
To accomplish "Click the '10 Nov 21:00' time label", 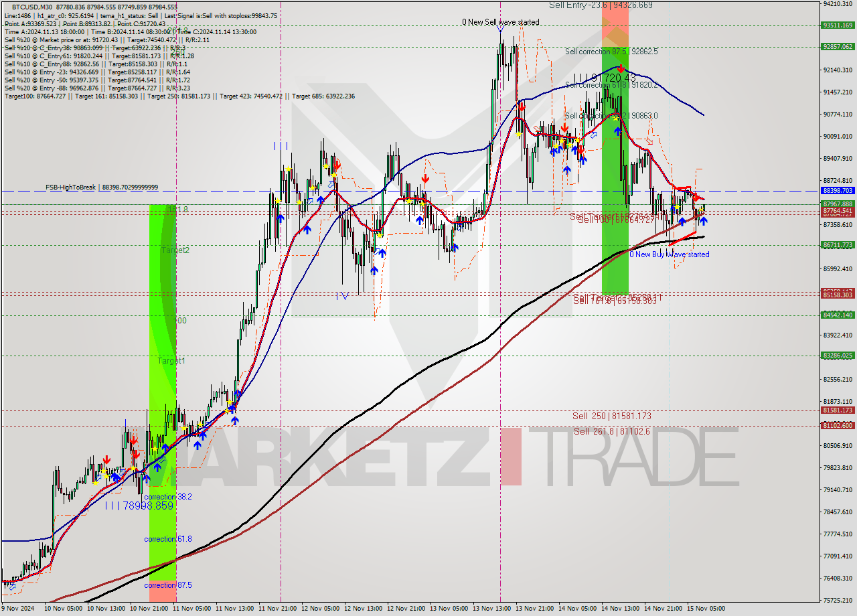I will tap(150, 609).
